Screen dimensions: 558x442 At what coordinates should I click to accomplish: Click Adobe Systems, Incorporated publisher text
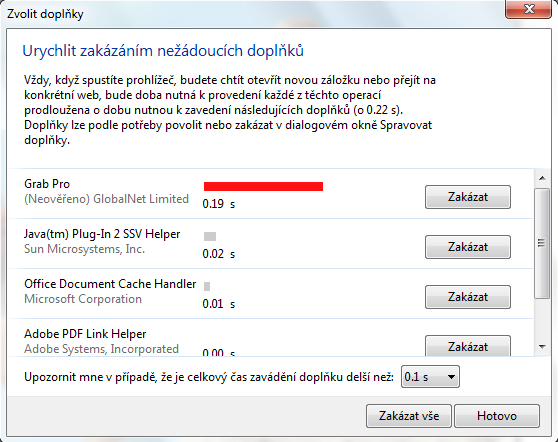click(101, 349)
